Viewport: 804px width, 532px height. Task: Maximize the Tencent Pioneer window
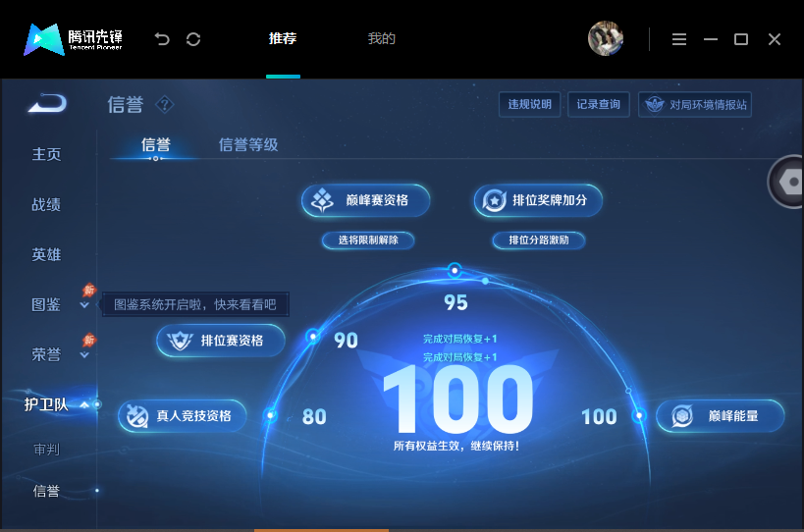coord(741,39)
